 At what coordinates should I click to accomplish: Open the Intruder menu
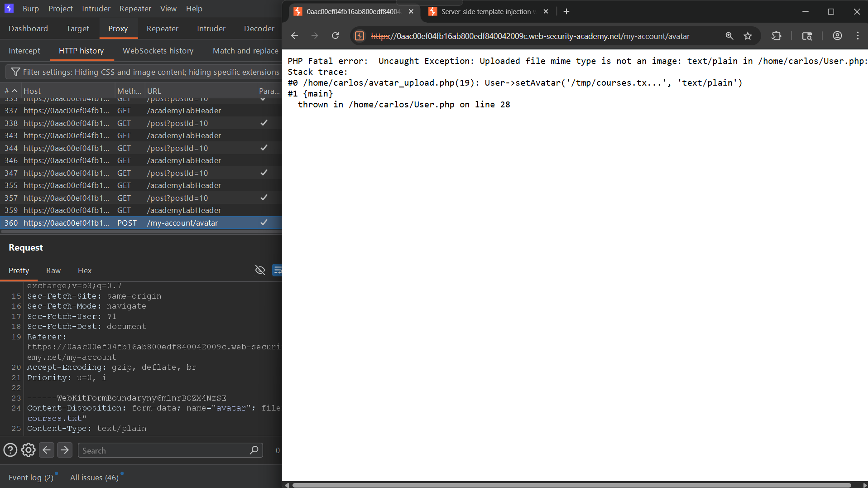tap(96, 9)
